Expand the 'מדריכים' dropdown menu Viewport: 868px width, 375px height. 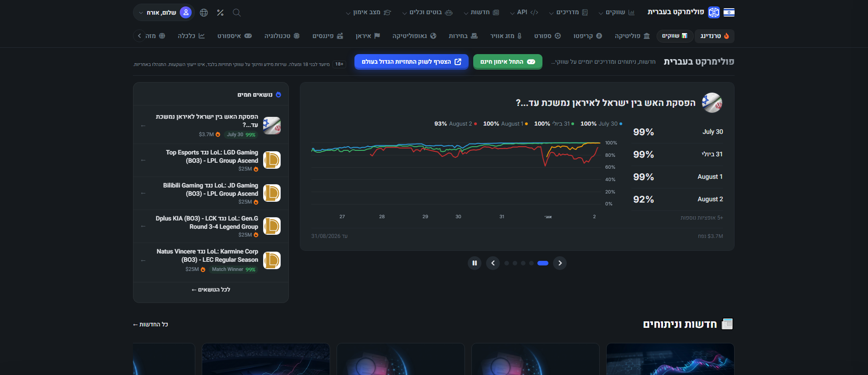point(568,12)
